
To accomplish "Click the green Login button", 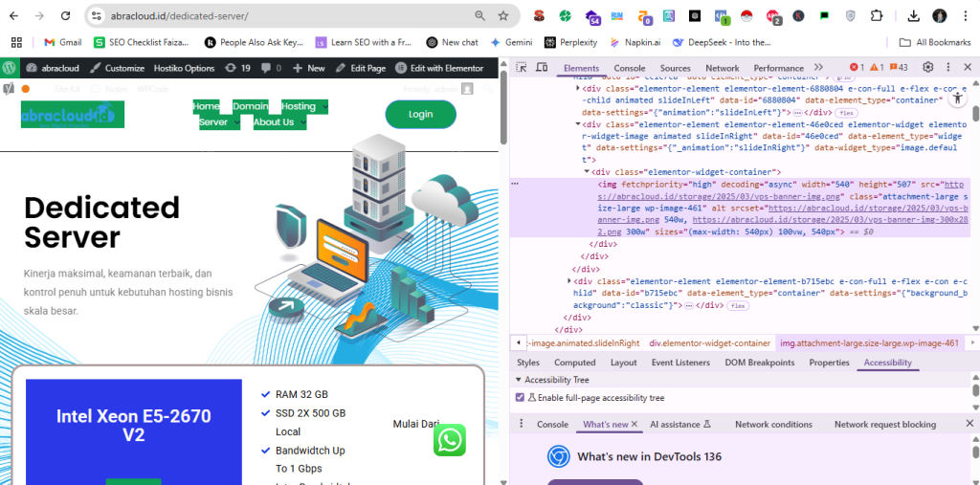I will click(x=421, y=115).
